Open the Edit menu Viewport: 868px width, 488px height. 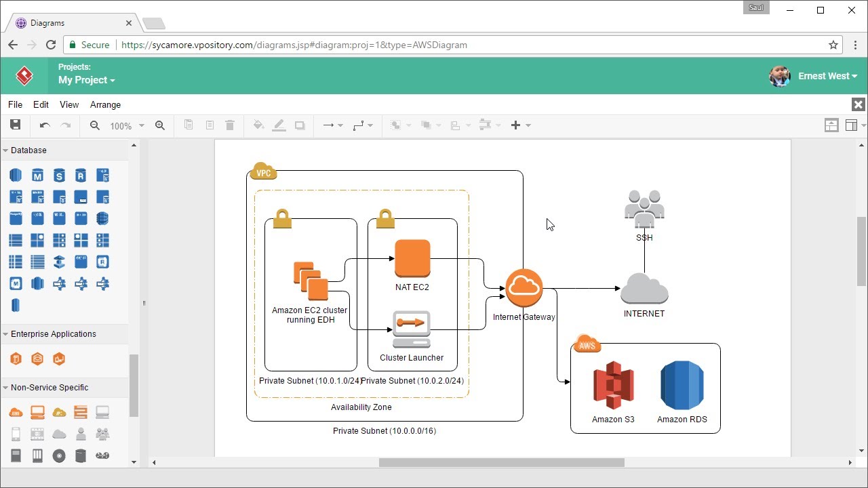click(41, 104)
